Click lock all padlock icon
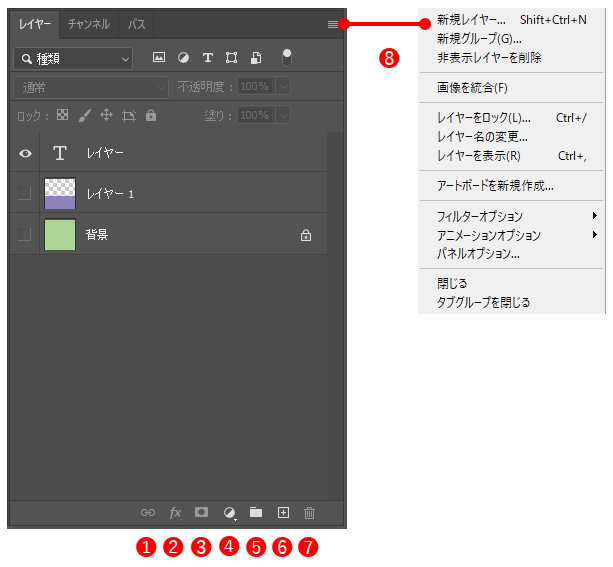 tap(151, 115)
